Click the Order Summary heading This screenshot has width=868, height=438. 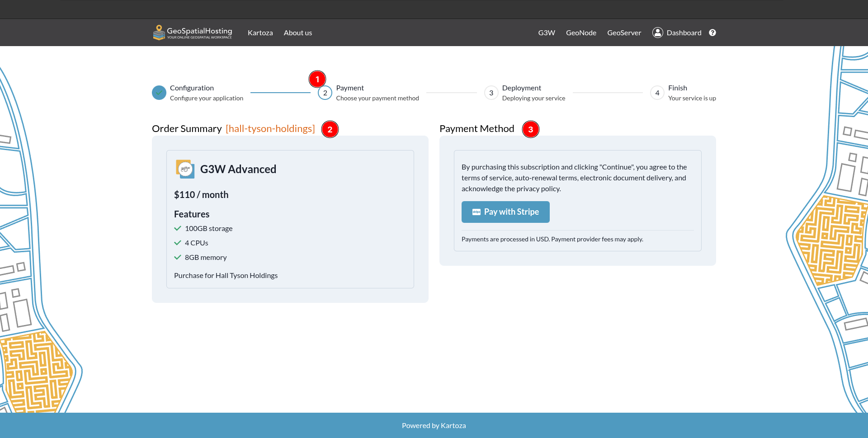(187, 128)
